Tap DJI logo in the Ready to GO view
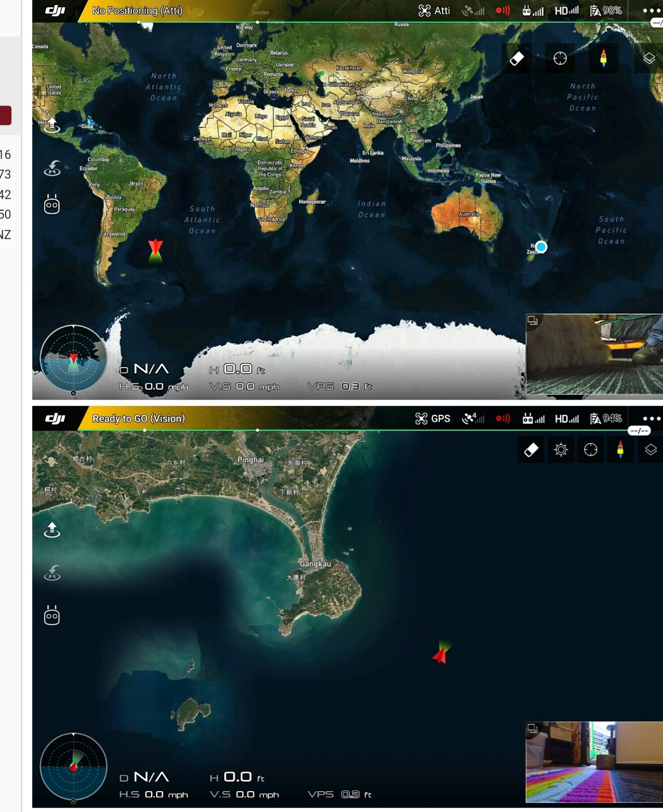This screenshot has width=663, height=812. pos(55,418)
